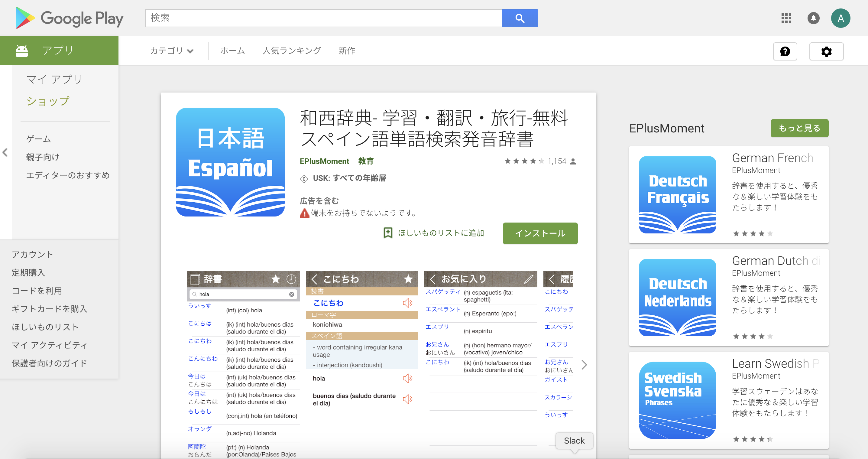Open the German French app title
Screen dimensions: 868x459
(772, 158)
